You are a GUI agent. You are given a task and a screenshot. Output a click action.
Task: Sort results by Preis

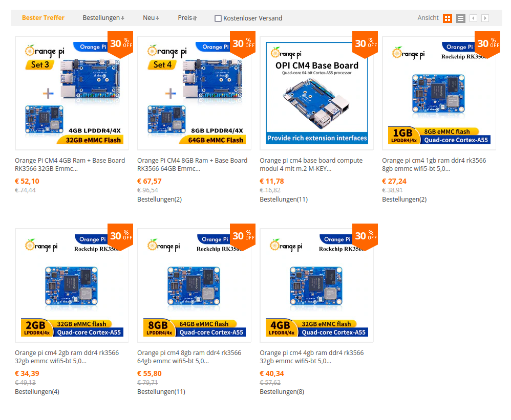tap(187, 18)
